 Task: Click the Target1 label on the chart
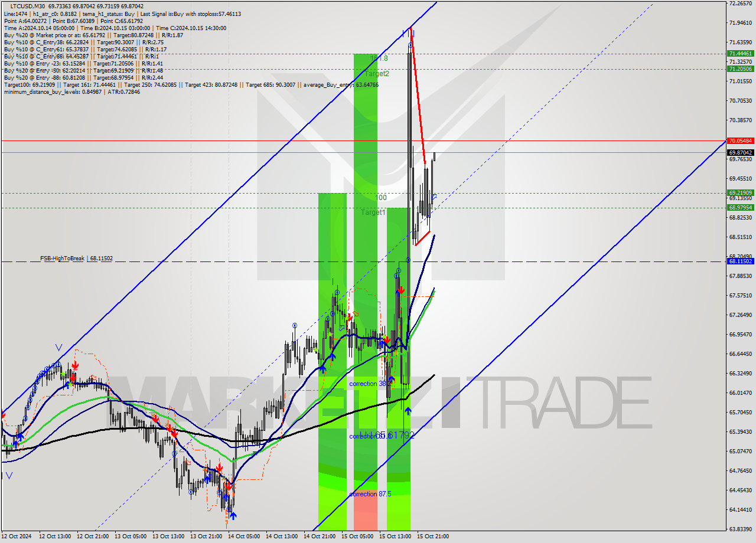(373, 212)
